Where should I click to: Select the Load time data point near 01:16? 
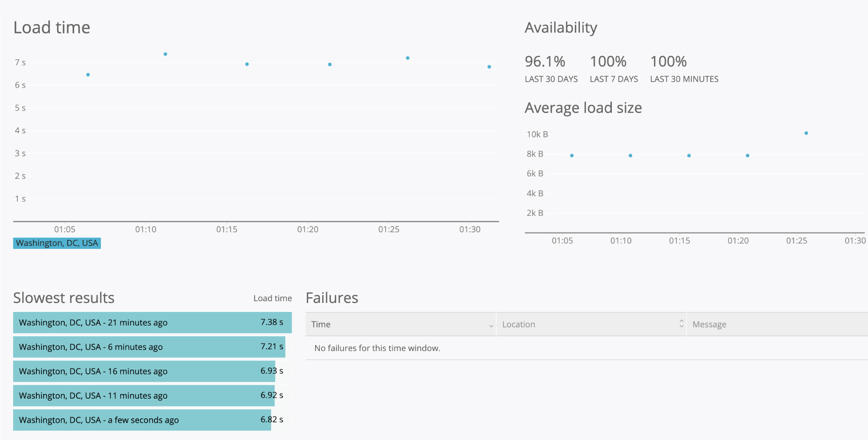pos(247,64)
